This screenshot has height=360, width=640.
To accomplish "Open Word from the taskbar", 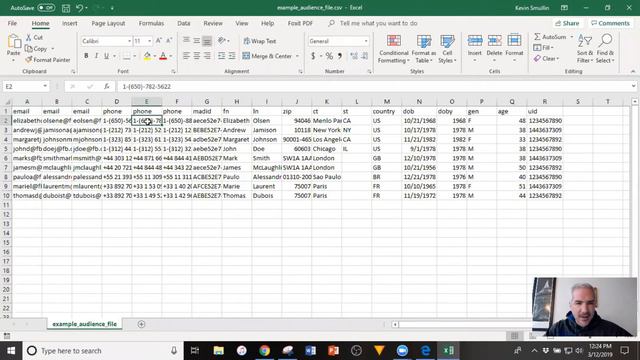I will [x=311, y=351].
